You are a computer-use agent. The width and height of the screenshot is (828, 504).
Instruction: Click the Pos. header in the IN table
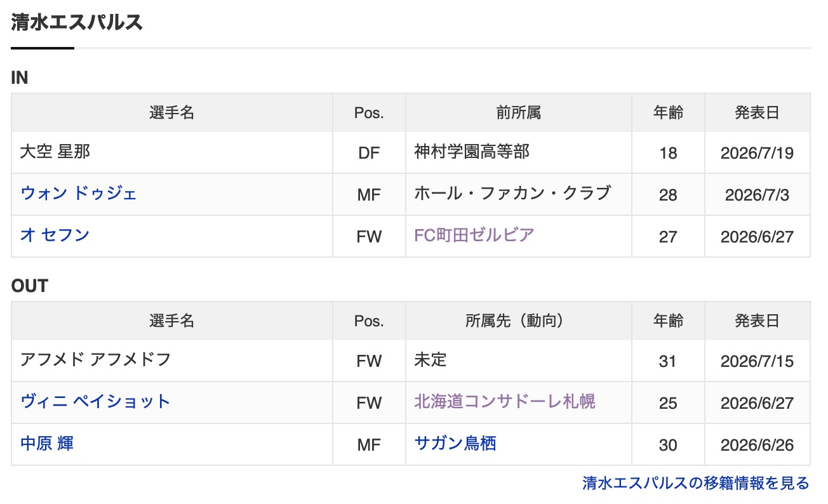tap(369, 113)
